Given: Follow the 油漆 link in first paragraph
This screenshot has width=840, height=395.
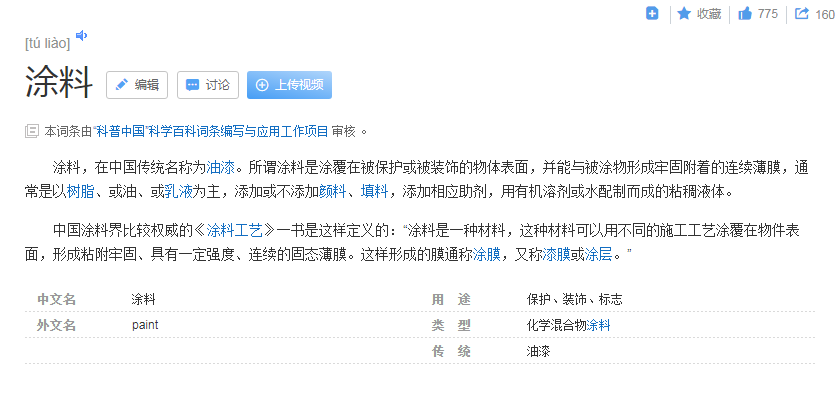Looking at the screenshot, I should point(221,168).
